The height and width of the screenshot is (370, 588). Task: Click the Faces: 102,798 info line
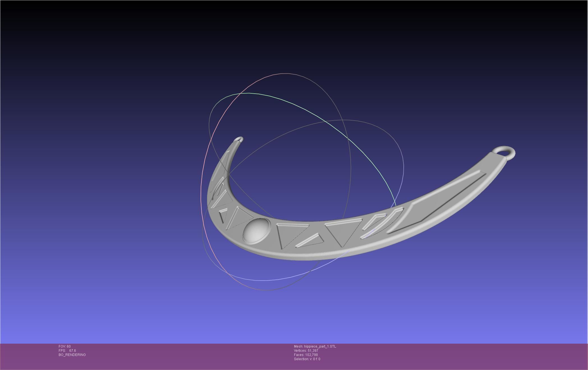coord(306,355)
